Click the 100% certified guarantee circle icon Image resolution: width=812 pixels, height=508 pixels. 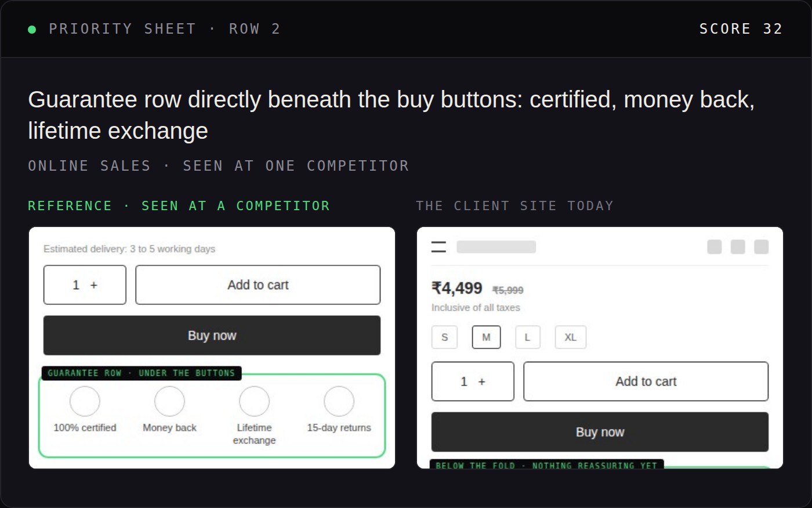(85, 401)
